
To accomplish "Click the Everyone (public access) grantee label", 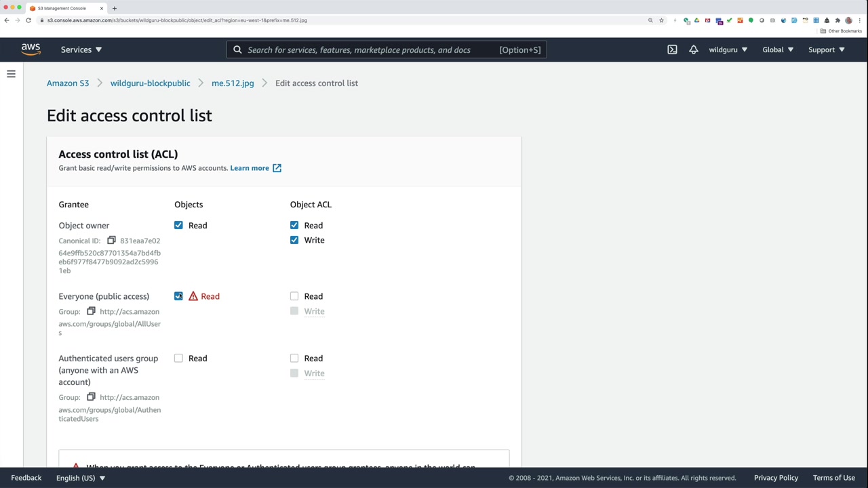I will 104,296.
